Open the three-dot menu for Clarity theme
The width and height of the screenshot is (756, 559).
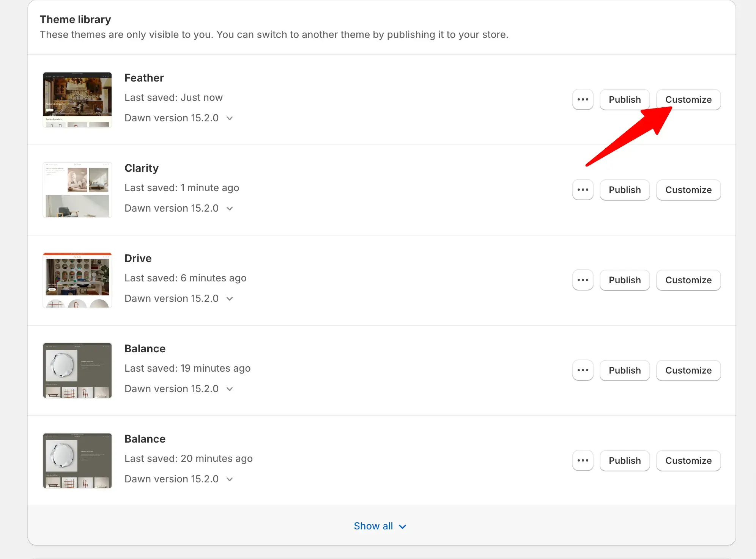[583, 190]
